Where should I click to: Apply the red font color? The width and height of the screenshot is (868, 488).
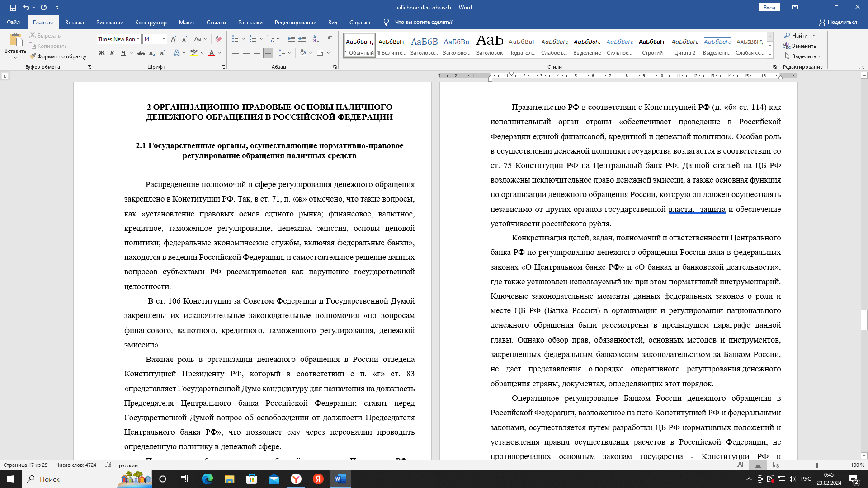212,53
